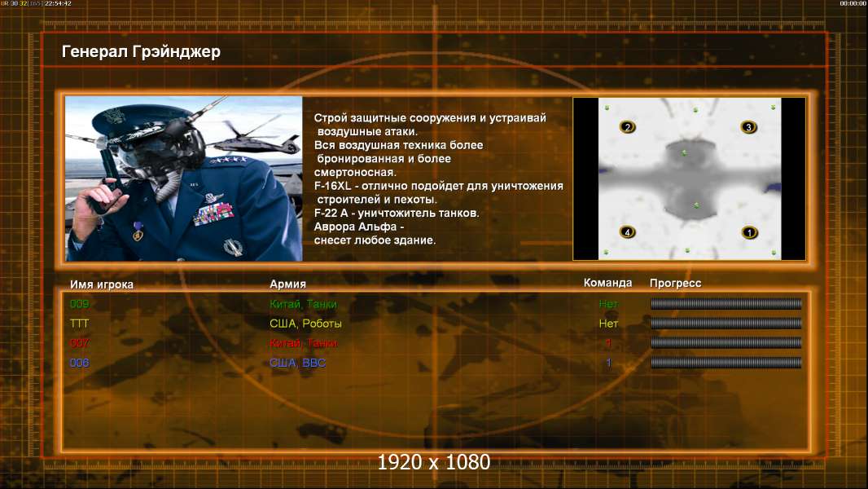Click the team value 'Нет' for player TTT
The image size is (868, 489).
607,324
